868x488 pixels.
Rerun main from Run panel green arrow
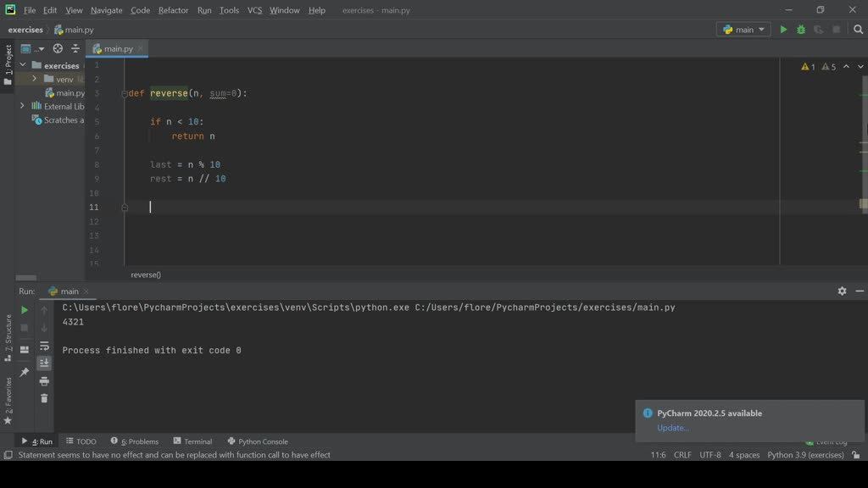tap(25, 310)
